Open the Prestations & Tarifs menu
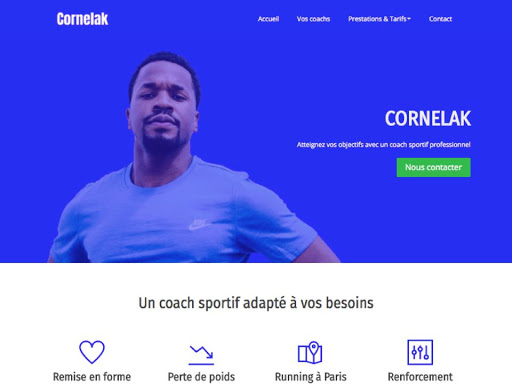The image size is (512, 384). [x=379, y=19]
